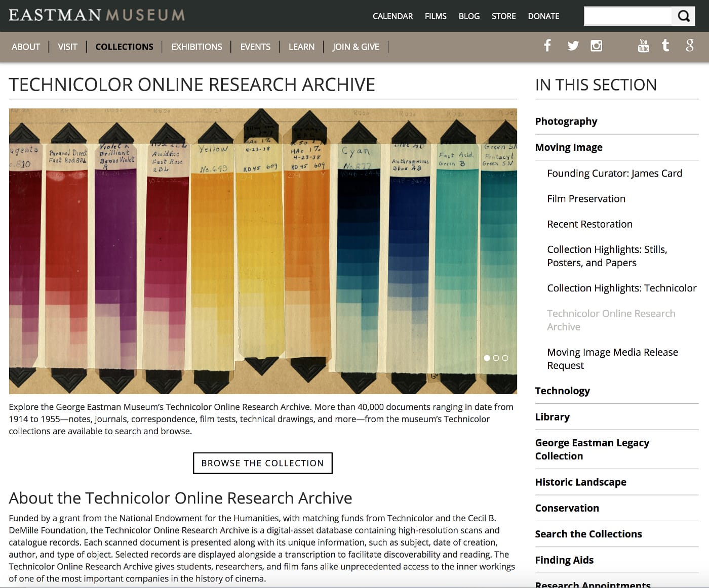Select the first carousel dot indicator
Viewport: 709px width, 588px height.
[488, 358]
